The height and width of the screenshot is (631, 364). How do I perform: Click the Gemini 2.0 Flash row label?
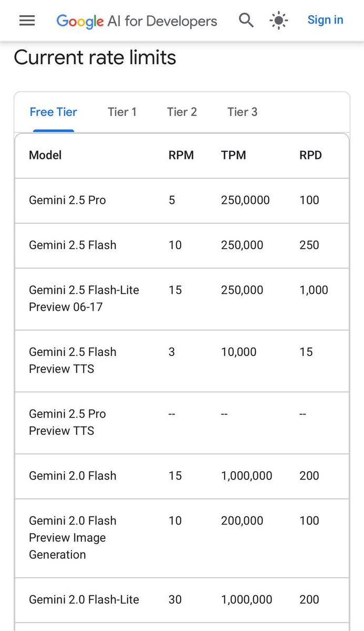click(x=72, y=476)
